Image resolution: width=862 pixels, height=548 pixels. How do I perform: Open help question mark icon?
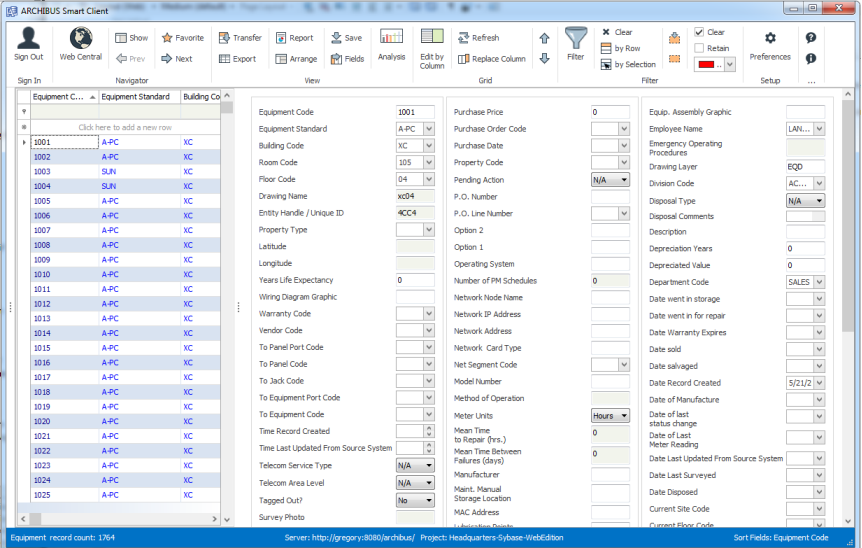pyautogui.click(x=811, y=37)
